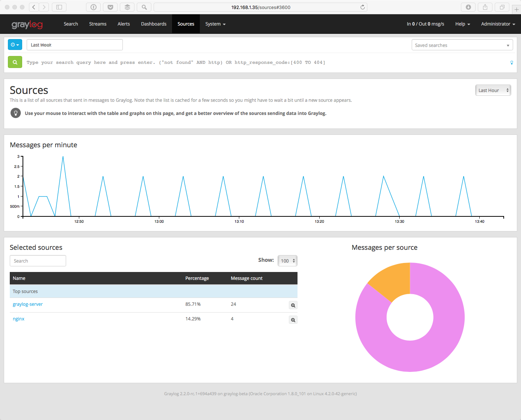Click the Safari share icon

(485, 7)
